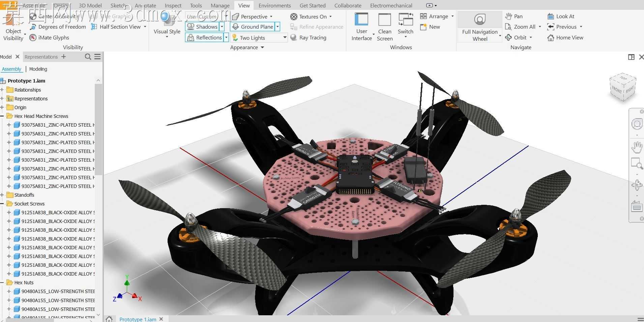Toggle Textures On setting
The height and width of the screenshot is (322, 644).
coord(309,17)
